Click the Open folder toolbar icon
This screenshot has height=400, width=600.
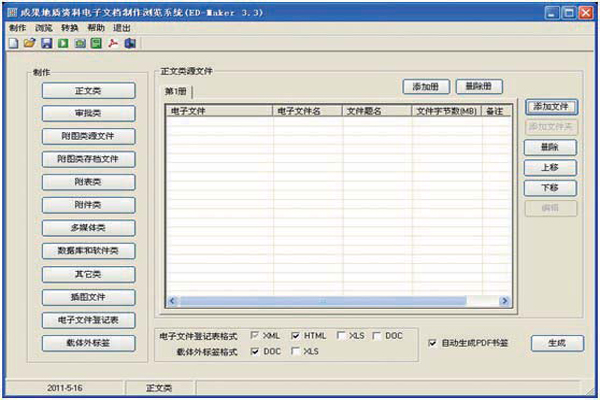click(29, 44)
